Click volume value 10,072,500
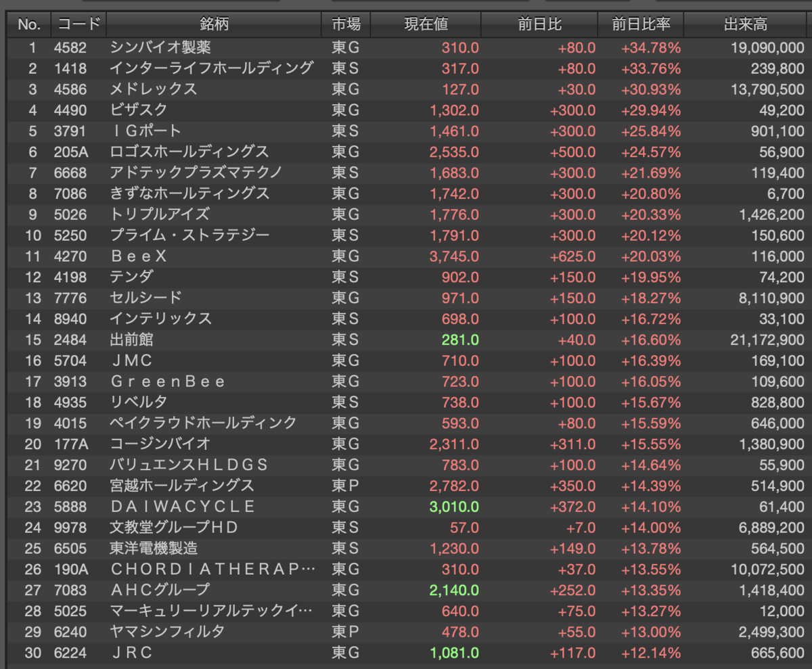This screenshot has width=812, height=669. [x=768, y=569]
